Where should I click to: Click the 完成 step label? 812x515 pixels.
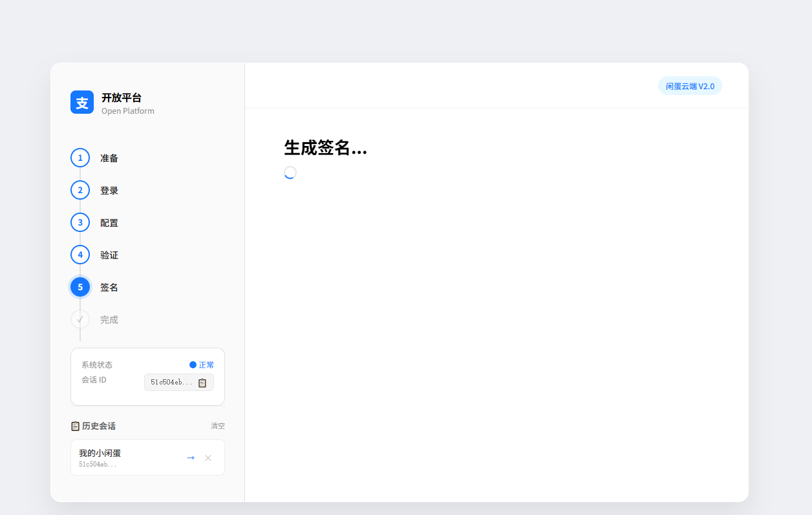tap(109, 319)
